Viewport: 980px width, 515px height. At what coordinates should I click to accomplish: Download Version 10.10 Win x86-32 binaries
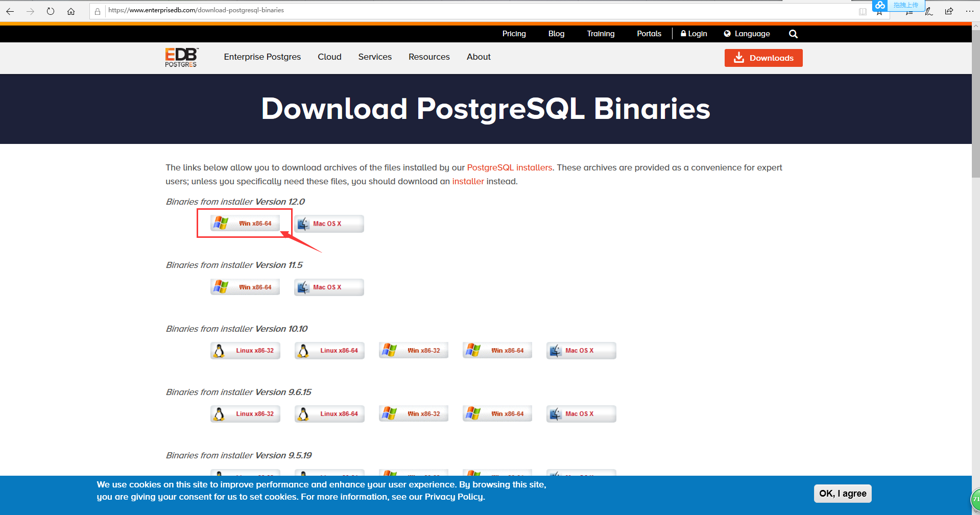click(414, 351)
